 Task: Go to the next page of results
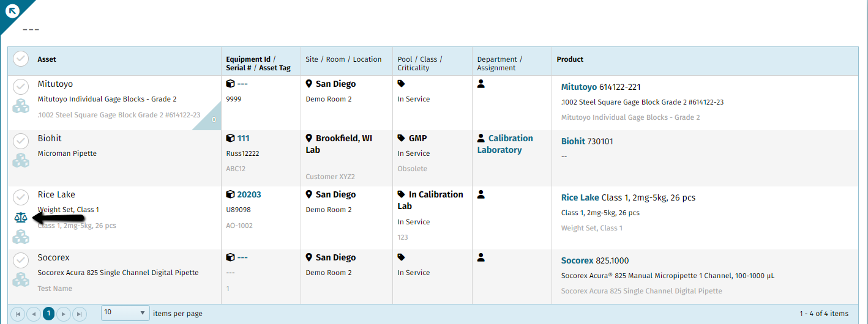[64, 314]
